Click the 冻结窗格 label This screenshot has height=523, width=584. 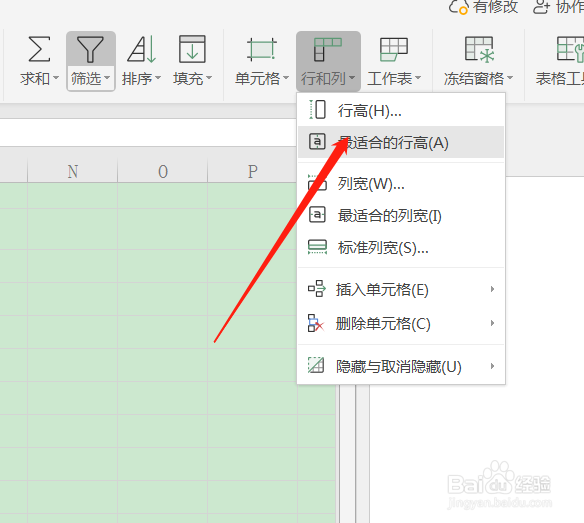(x=474, y=79)
